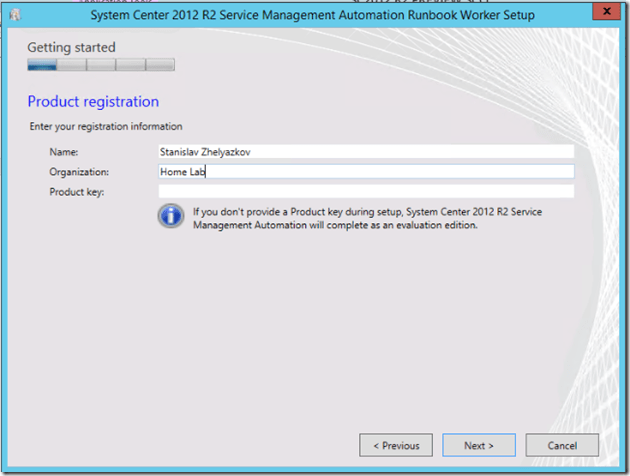Click the Organization label
The height and width of the screenshot is (476, 630).
(78, 172)
